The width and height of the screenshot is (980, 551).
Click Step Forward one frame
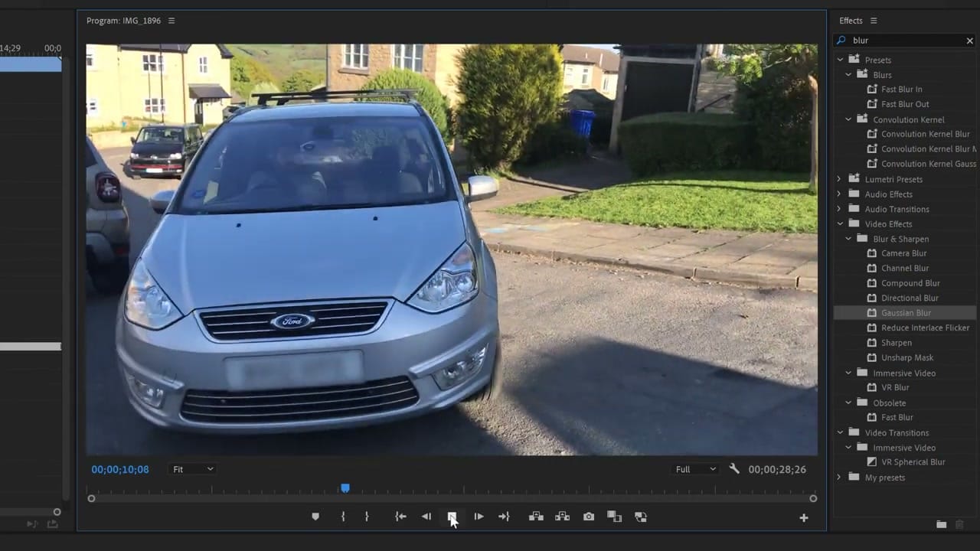coord(478,517)
